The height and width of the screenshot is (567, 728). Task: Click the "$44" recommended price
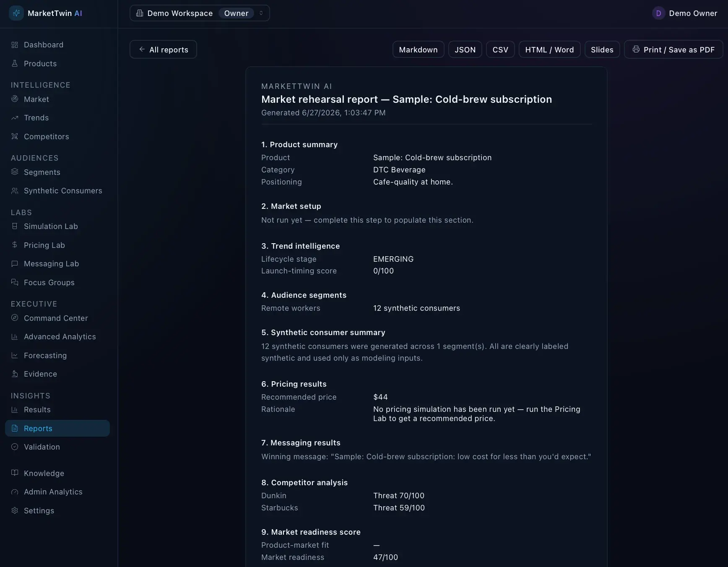point(380,397)
